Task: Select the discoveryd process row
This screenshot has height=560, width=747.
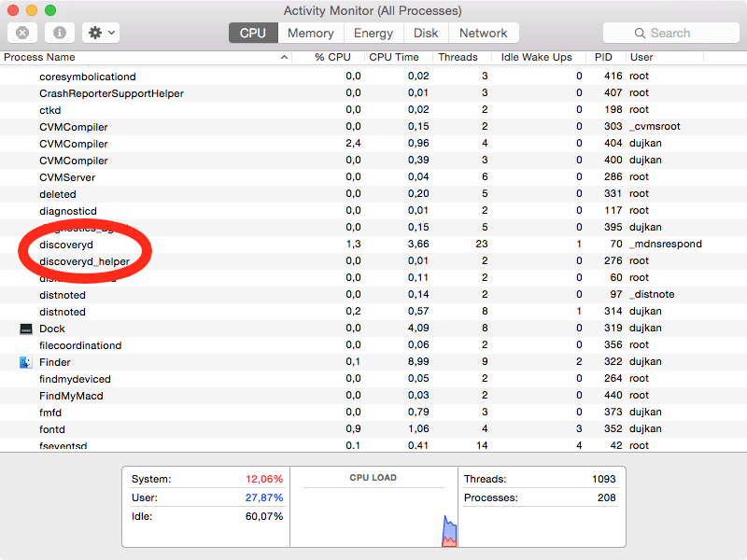Action: click(373, 245)
